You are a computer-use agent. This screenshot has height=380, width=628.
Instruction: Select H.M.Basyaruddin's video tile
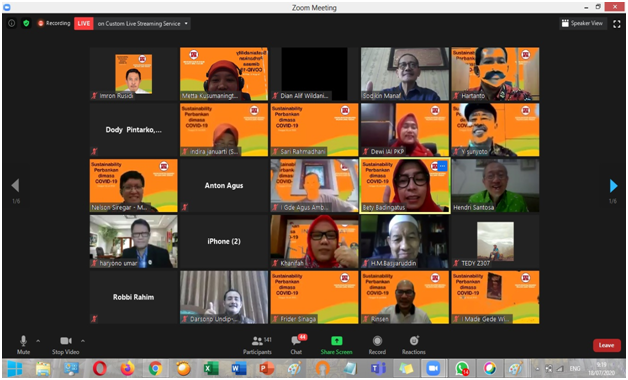pos(405,241)
